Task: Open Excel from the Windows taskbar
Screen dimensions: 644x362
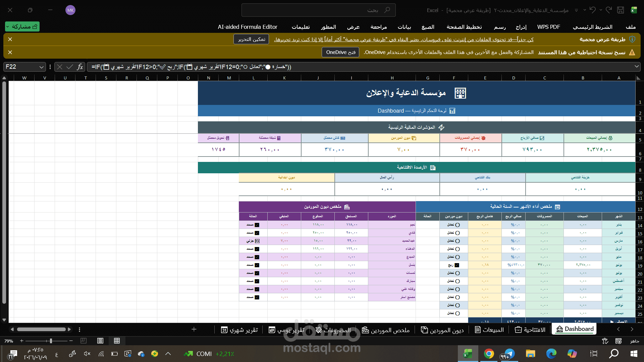Action: click(x=468, y=354)
